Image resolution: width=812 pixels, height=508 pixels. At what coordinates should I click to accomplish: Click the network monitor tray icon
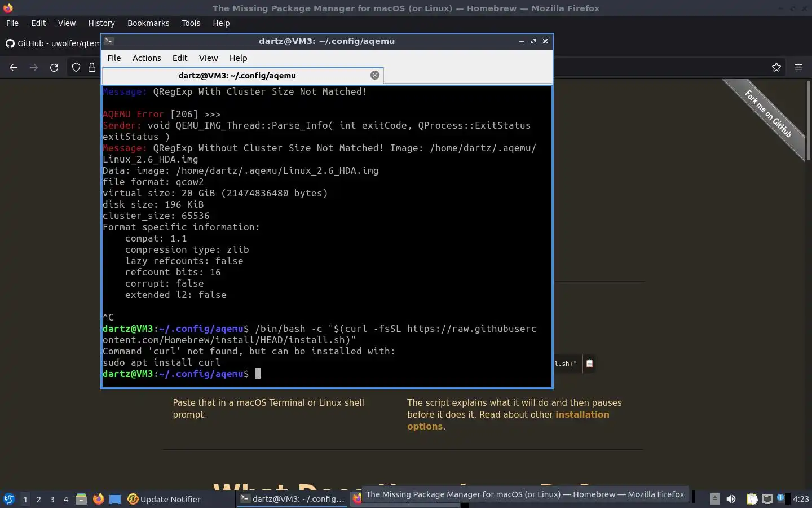tap(767, 499)
